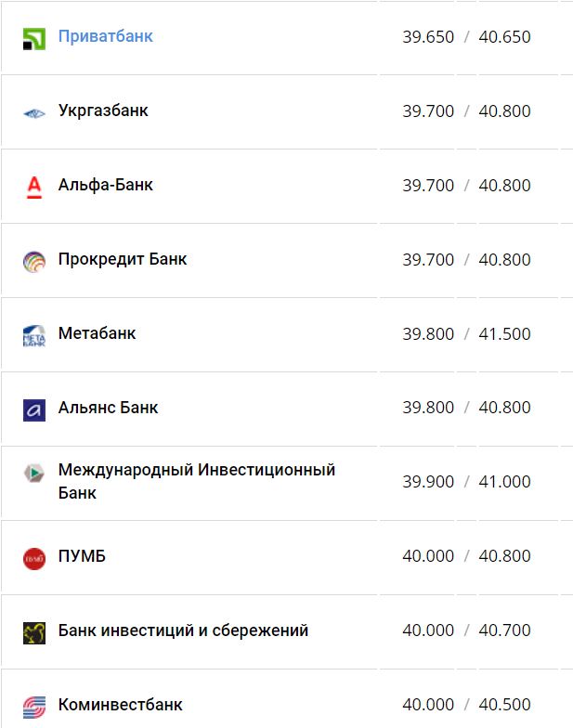Click the Прокредит Банк round logo

point(33,262)
